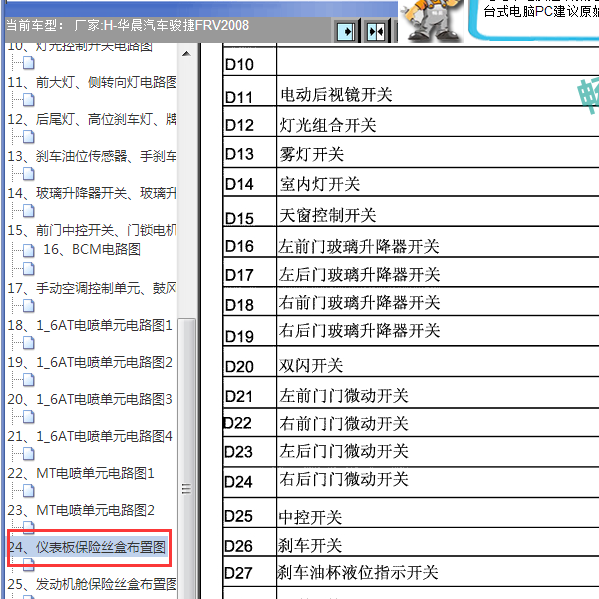The width and height of the screenshot is (599, 599).
Task: Select tree item 22、MT电喷单元电路图1
Action: 81,473
